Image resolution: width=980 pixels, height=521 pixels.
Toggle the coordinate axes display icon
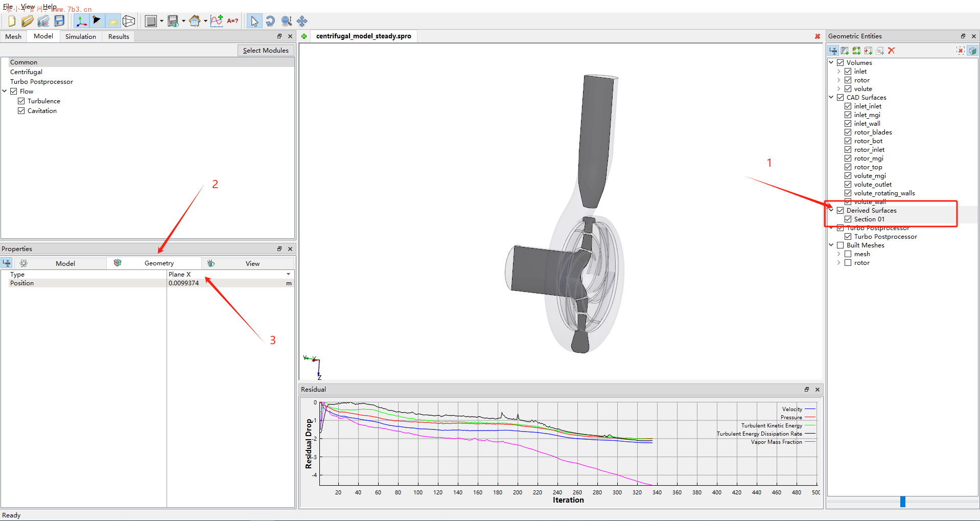tap(81, 21)
